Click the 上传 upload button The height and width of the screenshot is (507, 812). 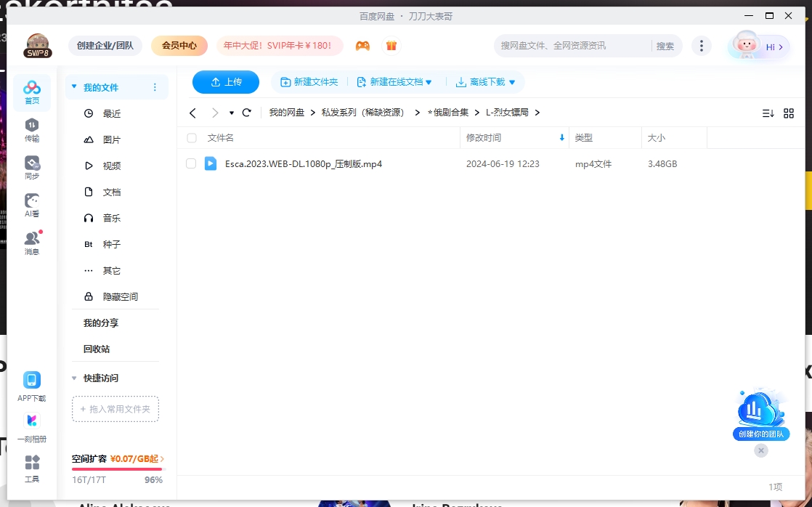(x=225, y=82)
